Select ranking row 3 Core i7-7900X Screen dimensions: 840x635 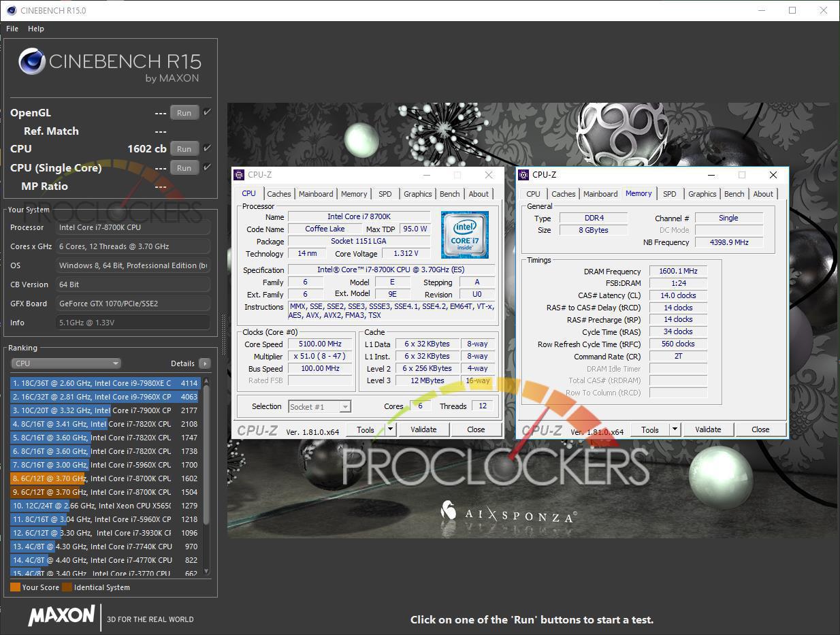coord(105,410)
